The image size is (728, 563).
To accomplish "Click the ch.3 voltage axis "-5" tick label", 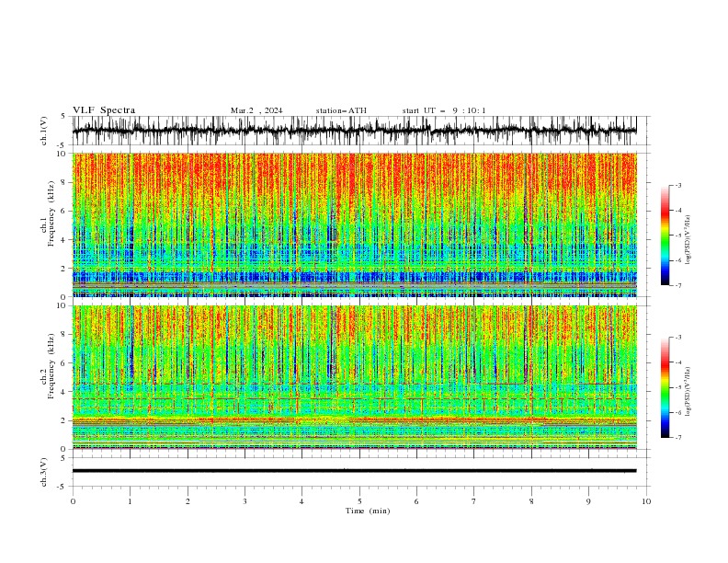I will click(63, 487).
